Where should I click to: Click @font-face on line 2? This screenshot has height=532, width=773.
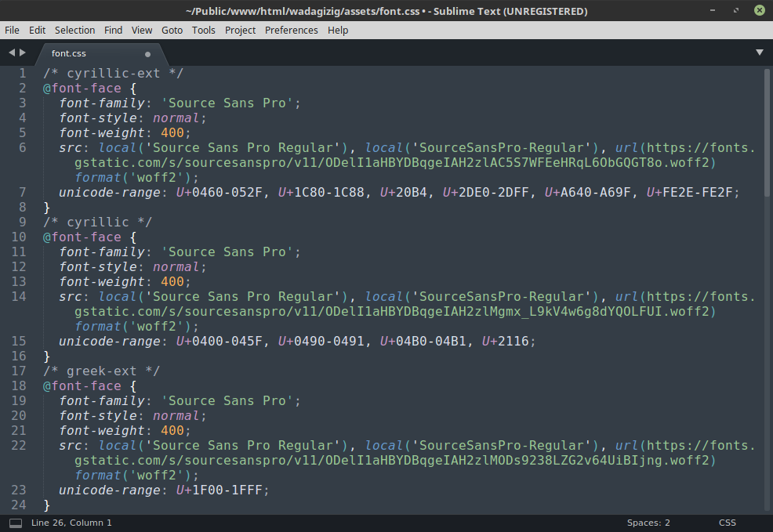tap(82, 89)
